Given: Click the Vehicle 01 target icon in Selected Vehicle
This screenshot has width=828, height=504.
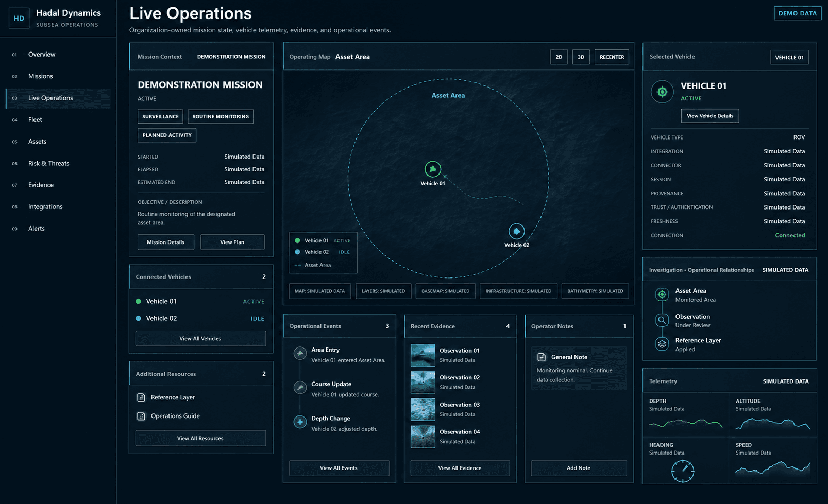Looking at the screenshot, I should click(x=662, y=92).
